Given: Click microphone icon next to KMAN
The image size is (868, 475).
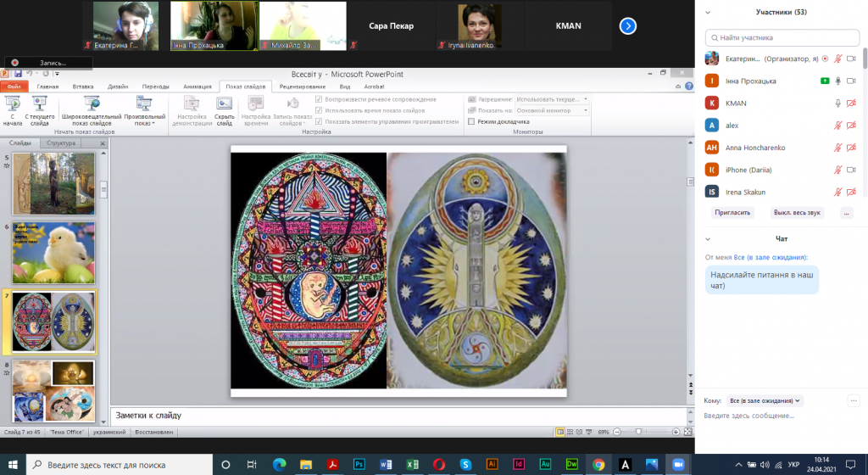Looking at the screenshot, I should pos(838,103).
